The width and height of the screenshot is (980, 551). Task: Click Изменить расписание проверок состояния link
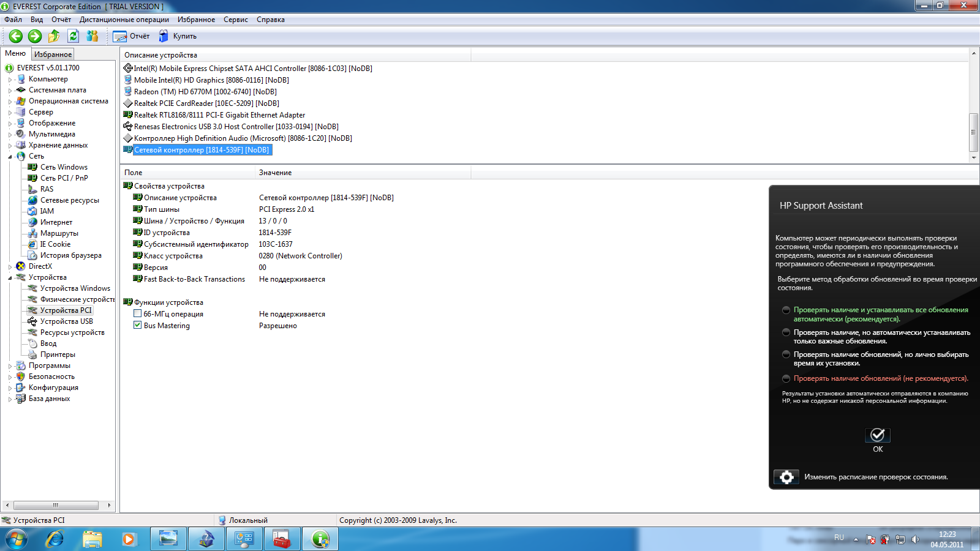pos(876,477)
